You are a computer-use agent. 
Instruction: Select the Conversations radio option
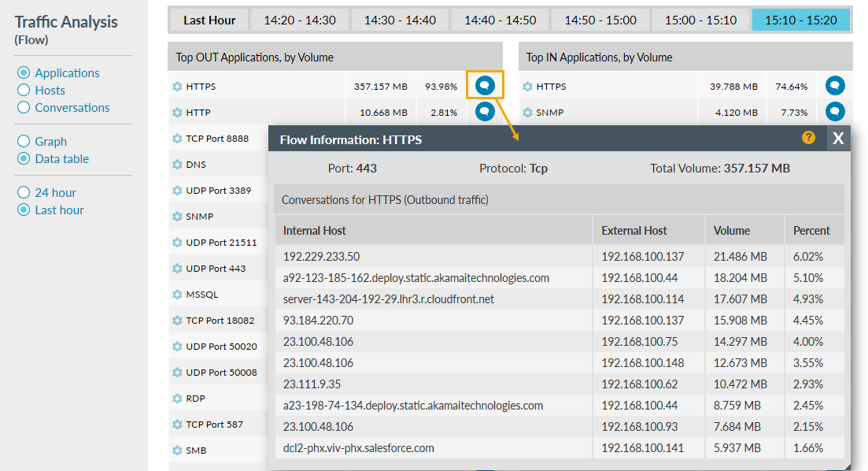coord(24,108)
